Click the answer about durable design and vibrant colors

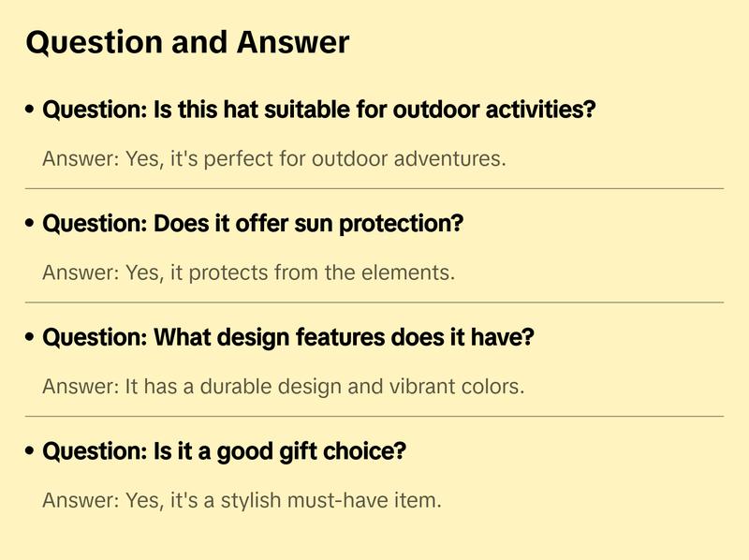(x=283, y=386)
